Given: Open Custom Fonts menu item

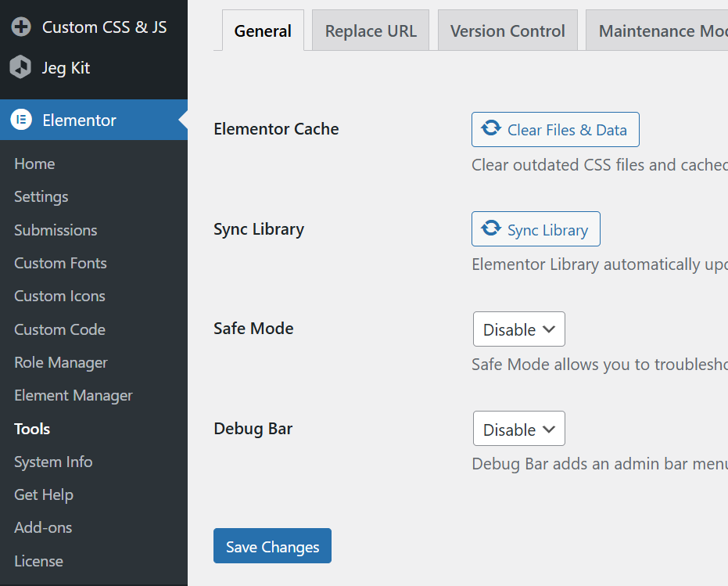Looking at the screenshot, I should [x=60, y=263].
